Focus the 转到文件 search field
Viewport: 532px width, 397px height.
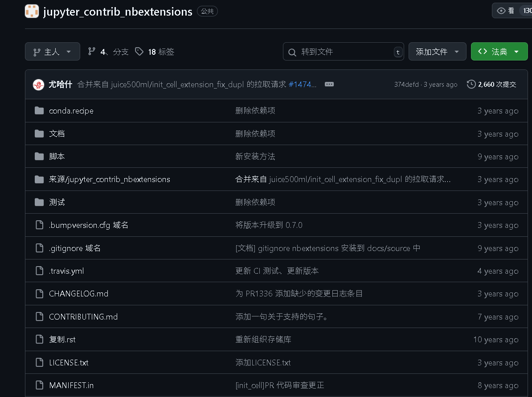344,52
